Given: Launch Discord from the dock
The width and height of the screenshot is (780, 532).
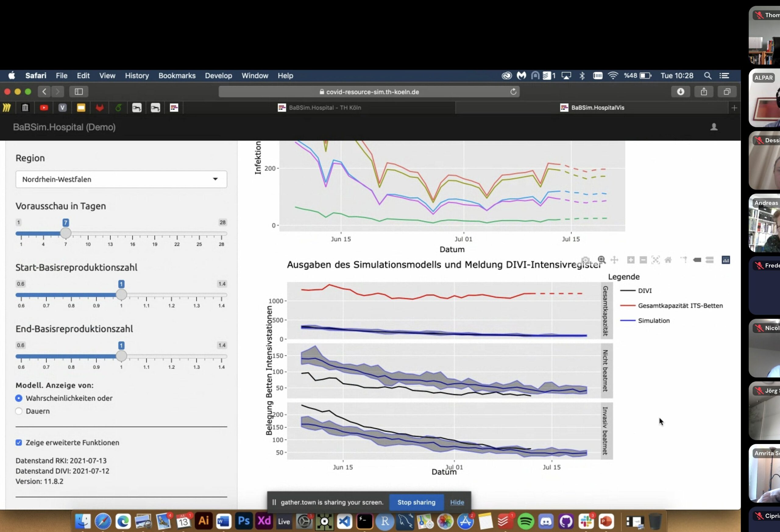Looking at the screenshot, I should (546, 521).
